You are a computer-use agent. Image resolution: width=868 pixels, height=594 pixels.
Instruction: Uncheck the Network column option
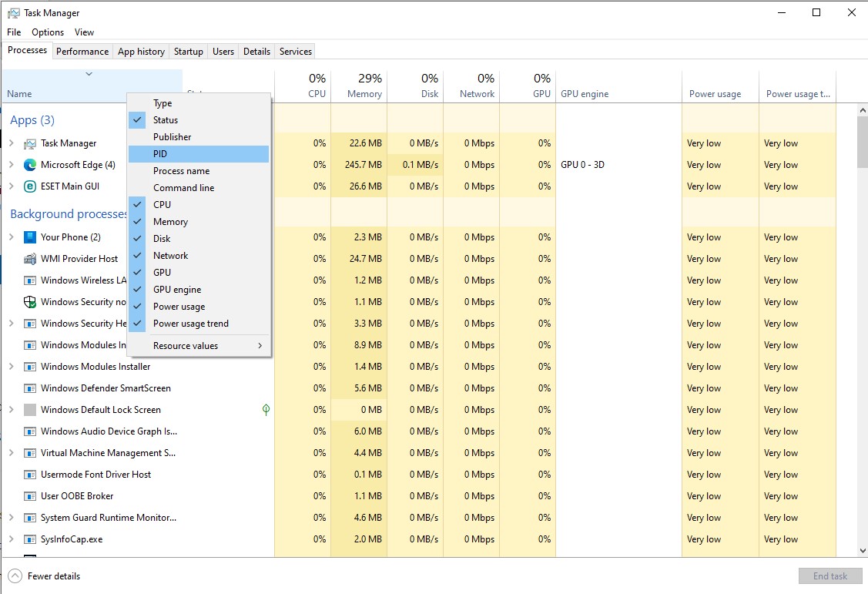click(x=198, y=256)
